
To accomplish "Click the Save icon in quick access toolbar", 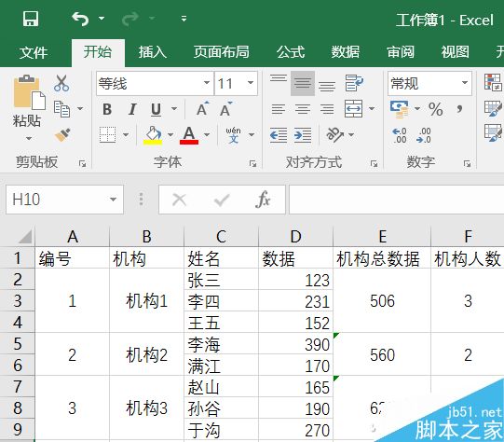I will pyautogui.click(x=31, y=19).
